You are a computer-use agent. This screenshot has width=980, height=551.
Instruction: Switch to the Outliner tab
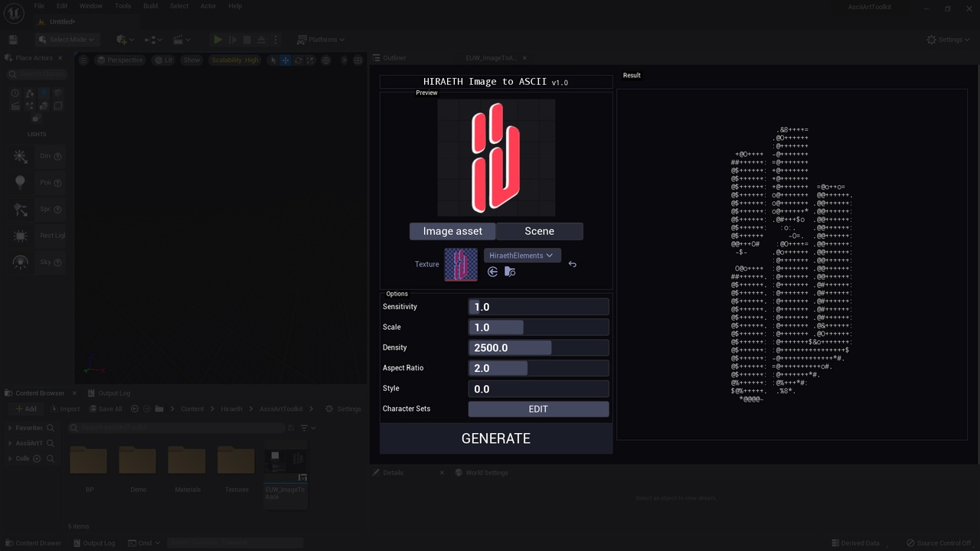[x=394, y=58]
